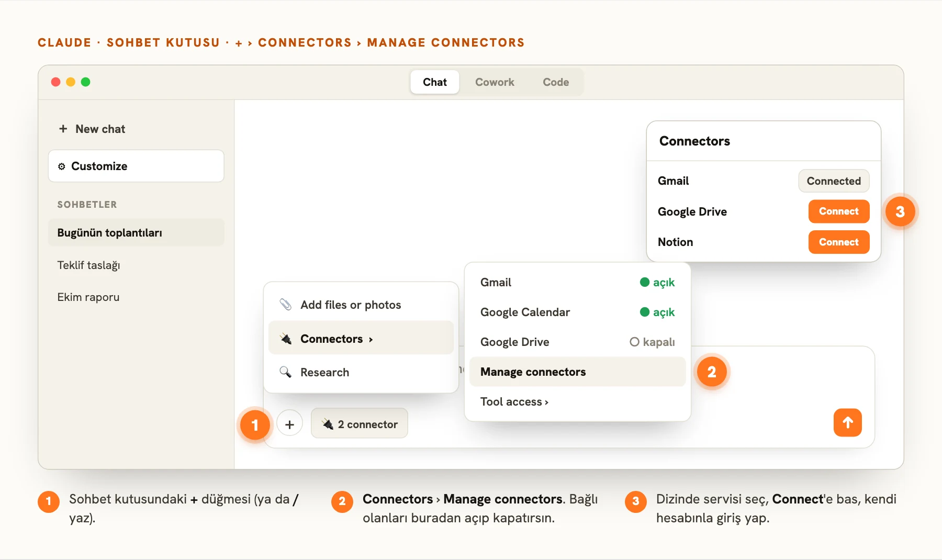The image size is (942, 560).
Task: Click the gear icon in Customize
Action: tap(62, 166)
